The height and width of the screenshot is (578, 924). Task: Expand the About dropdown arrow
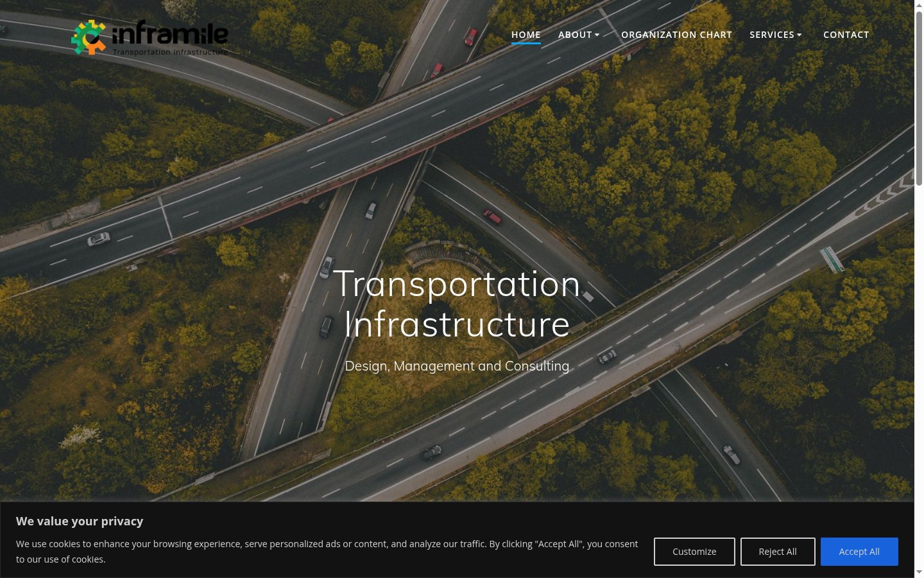point(597,35)
